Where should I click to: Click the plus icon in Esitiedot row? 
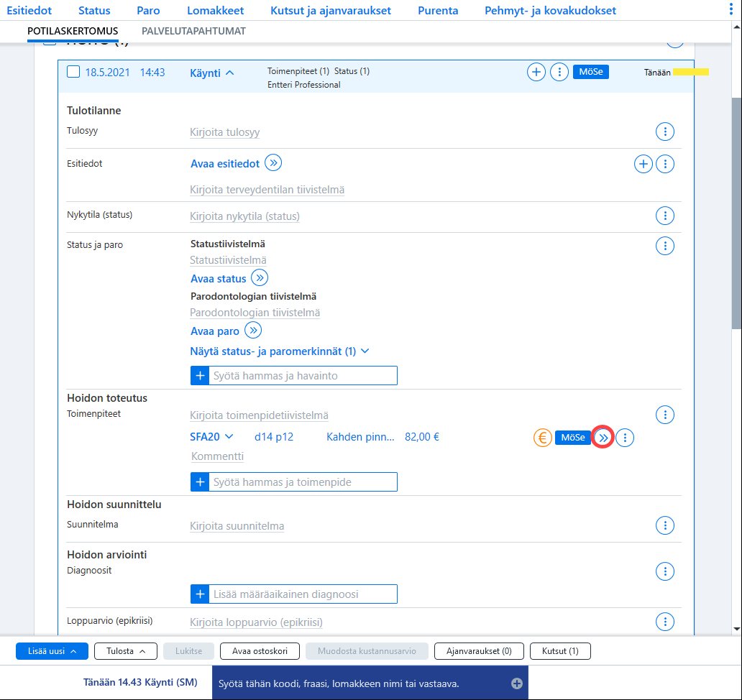(643, 164)
